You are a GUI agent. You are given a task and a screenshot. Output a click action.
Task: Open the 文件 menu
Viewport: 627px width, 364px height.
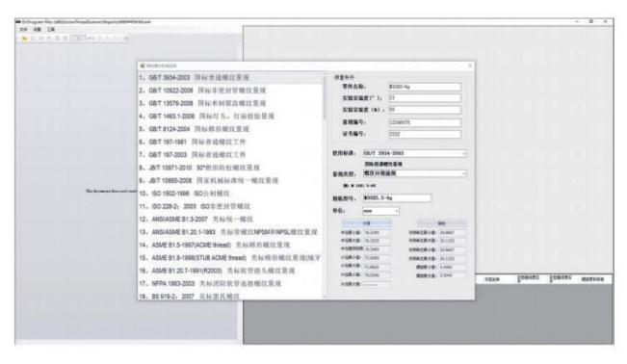pos(23,30)
